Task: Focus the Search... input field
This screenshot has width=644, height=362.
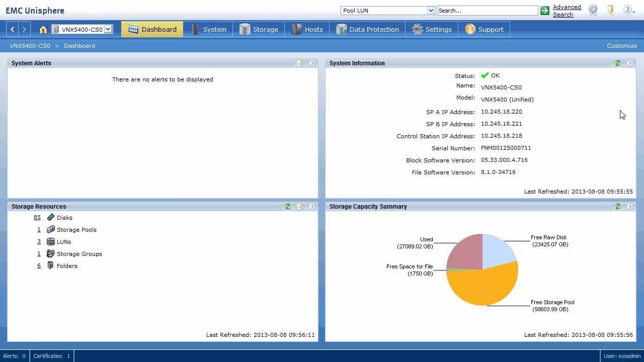Action: point(488,11)
